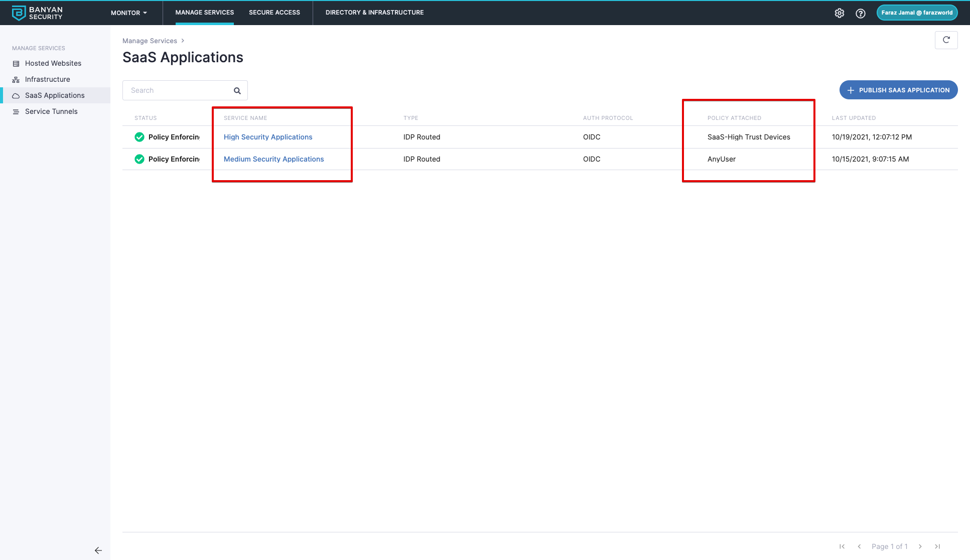970x560 pixels.
Task: Go to first page arrow icon
Action: (x=842, y=546)
